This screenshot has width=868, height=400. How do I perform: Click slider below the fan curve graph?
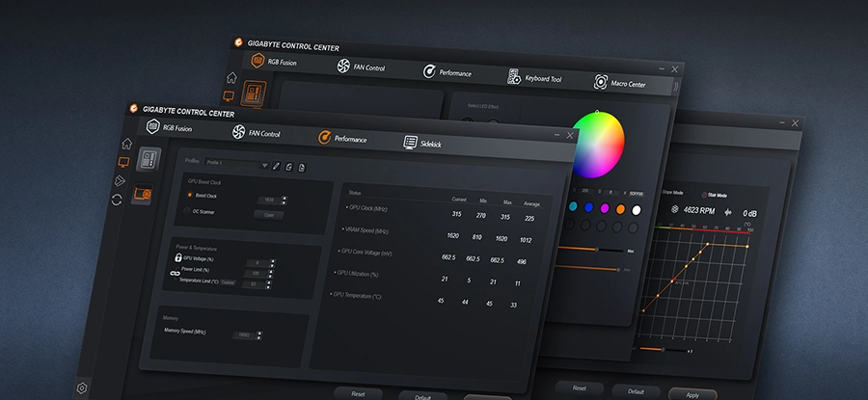663,349
